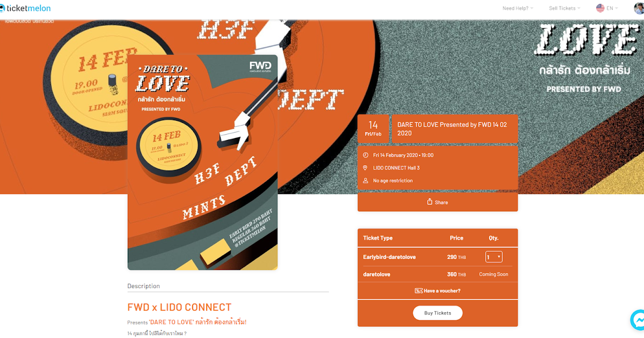Click the location pin icon beside LIDO CONNECT
The width and height of the screenshot is (644, 338).
coord(365,168)
